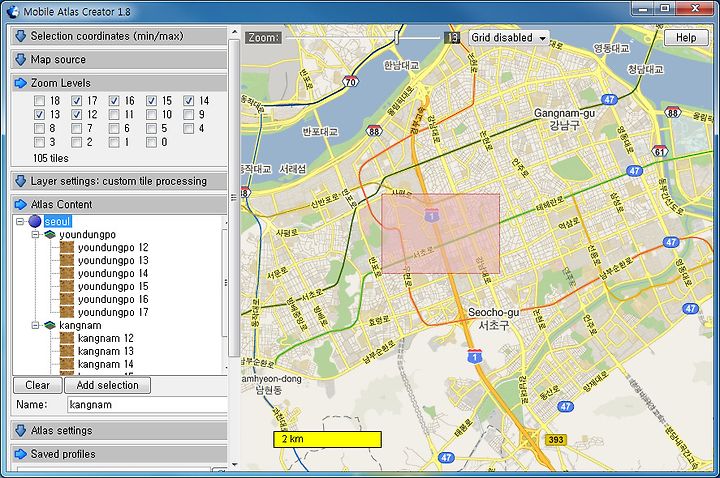Click the yellow 393 road shield
Screen dimensions: 720x478
(556, 440)
